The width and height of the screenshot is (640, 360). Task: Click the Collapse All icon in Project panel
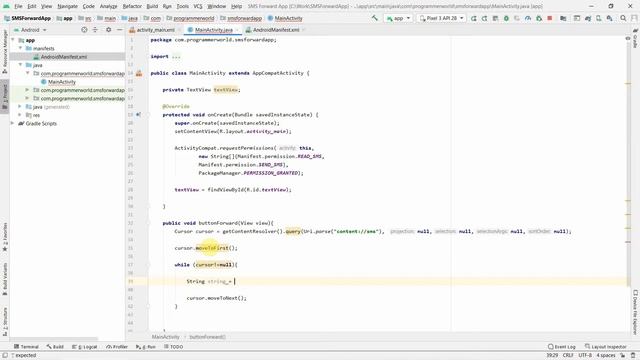pyautogui.click(x=95, y=30)
